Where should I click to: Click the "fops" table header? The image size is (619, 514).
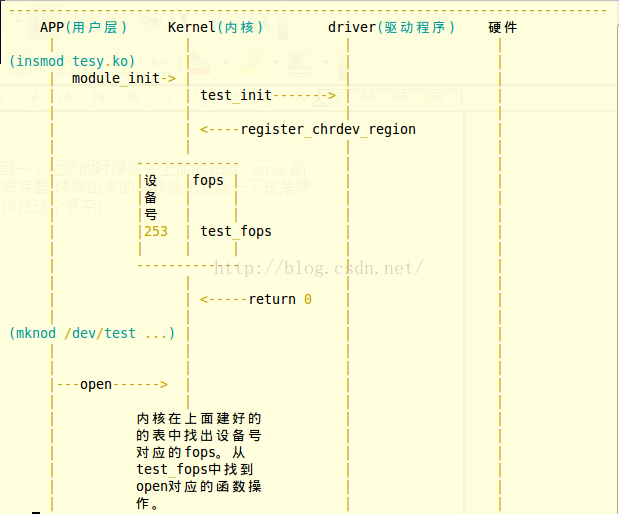(208, 180)
